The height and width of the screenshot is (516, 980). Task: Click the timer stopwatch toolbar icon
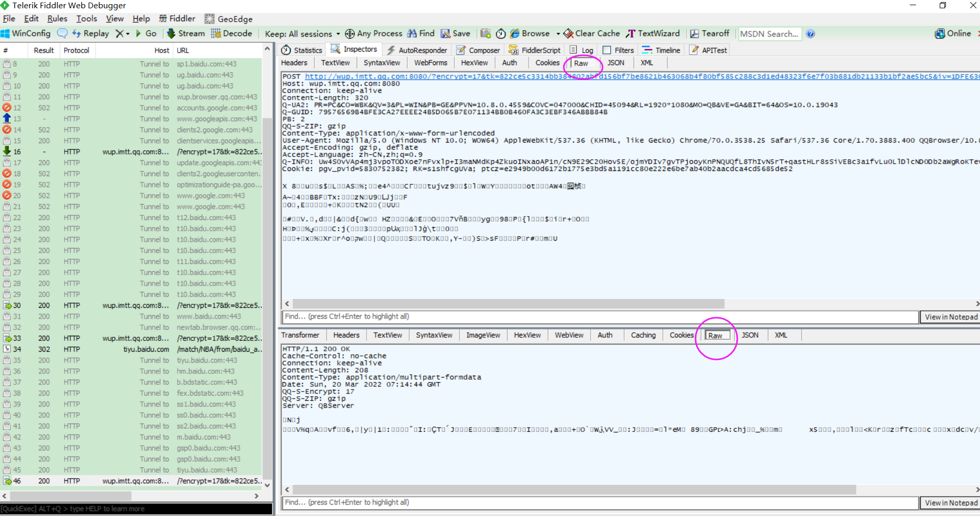pyautogui.click(x=500, y=34)
